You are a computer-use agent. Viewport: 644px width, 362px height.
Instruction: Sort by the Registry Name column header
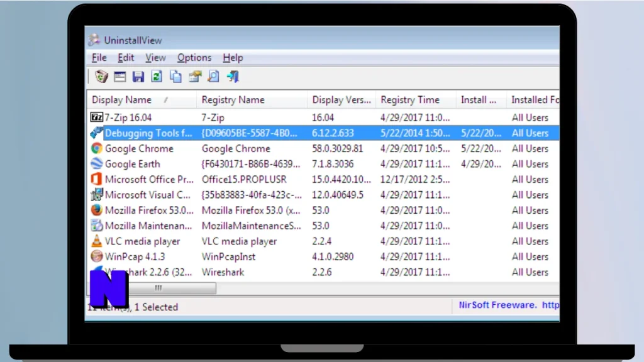click(252, 100)
